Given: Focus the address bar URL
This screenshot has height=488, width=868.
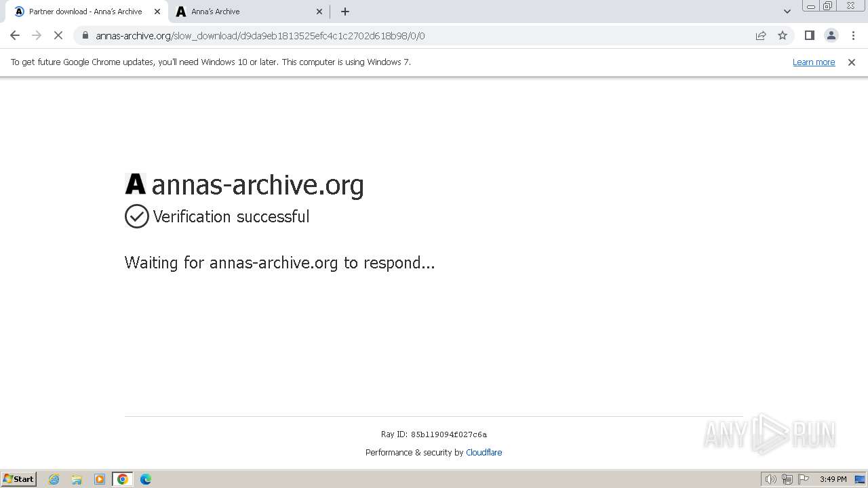Looking at the screenshot, I should click(x=260, y=36).
